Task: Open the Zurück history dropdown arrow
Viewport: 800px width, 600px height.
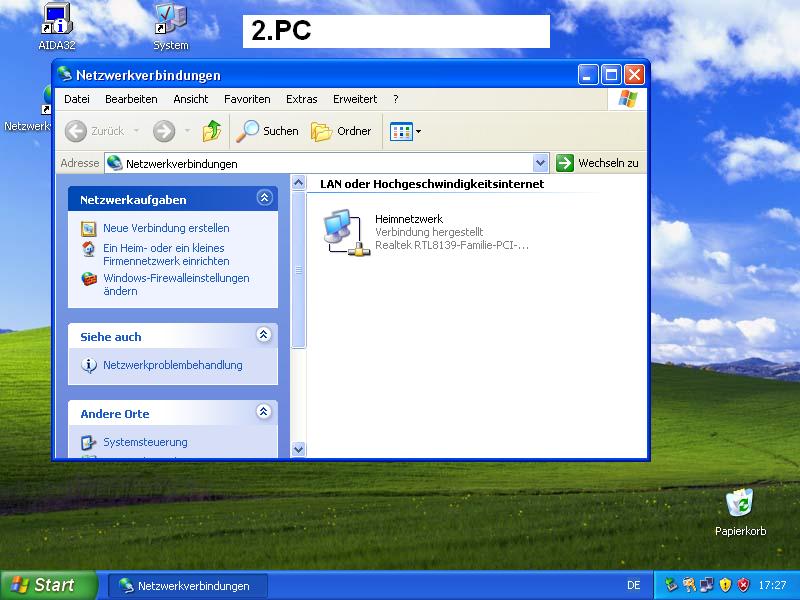Action: tap(136, 131)
